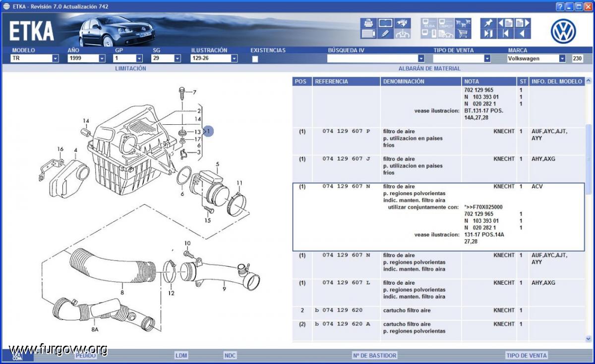Click the document and car icon below DEPOT
This screenshot has height=364, width=595.
[x=445, y=34]
